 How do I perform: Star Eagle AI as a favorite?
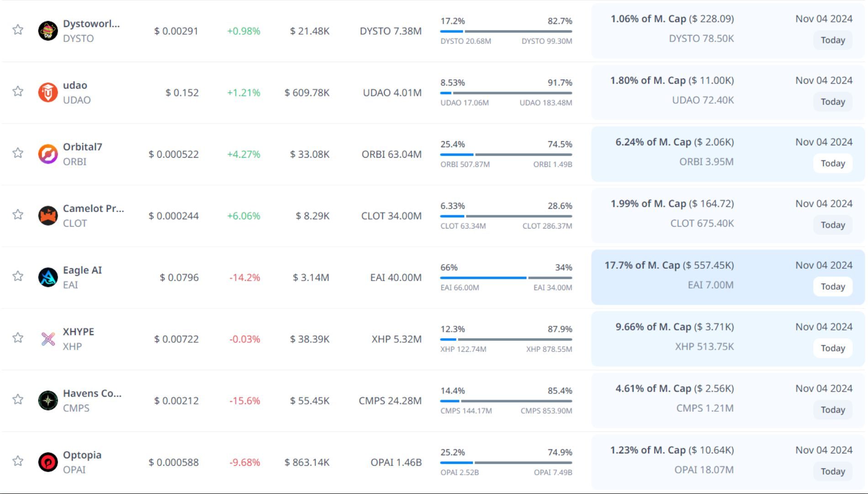[x=18, y=276]
